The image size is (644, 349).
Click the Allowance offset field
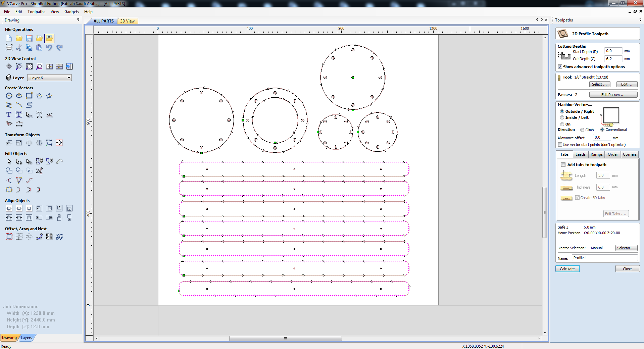[x=602, y=137]
